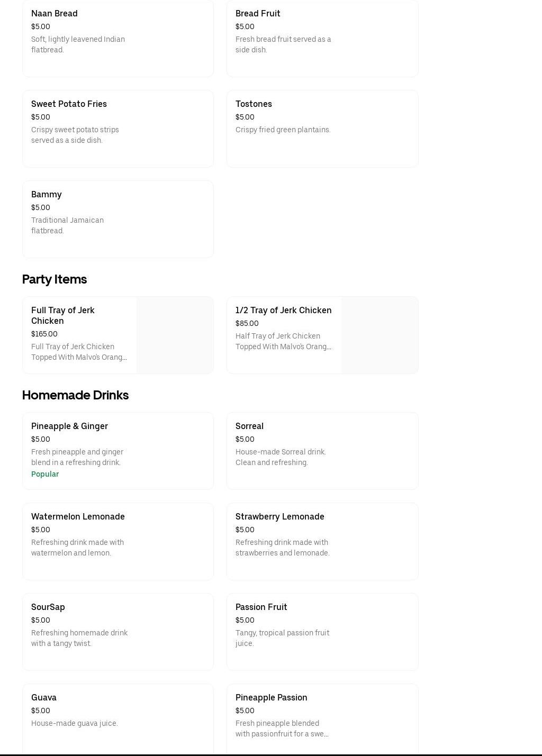
Task: Open Tostones menu item
Action: click(x=322, y=128)
